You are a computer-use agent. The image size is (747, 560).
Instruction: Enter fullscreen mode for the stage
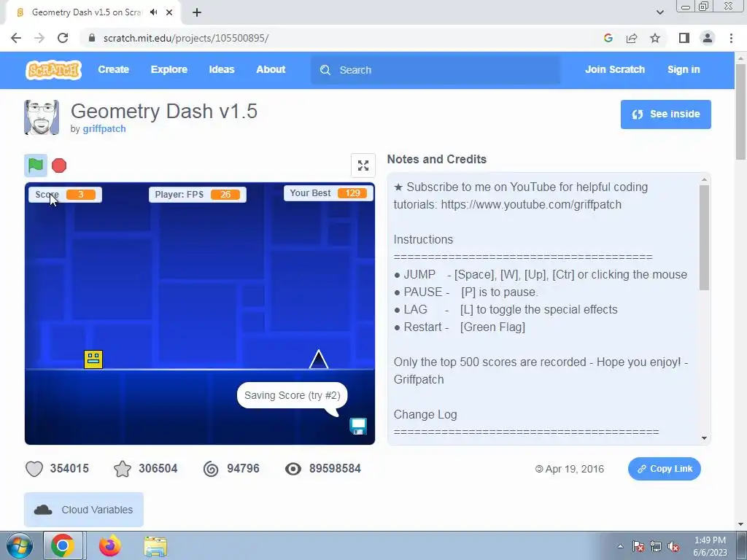tap(363, 166)
